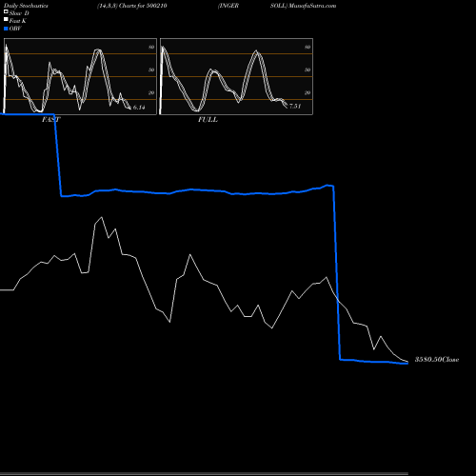Screen dimensions: 476x476
Task: Open the FAST stochastic chart thumbnail
Action: coord(80,76)
